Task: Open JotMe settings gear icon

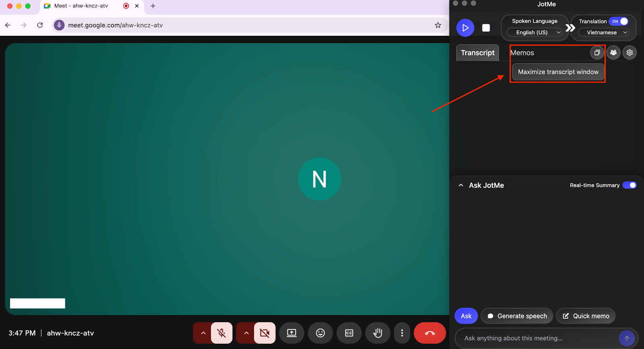Action: point(630,53)
